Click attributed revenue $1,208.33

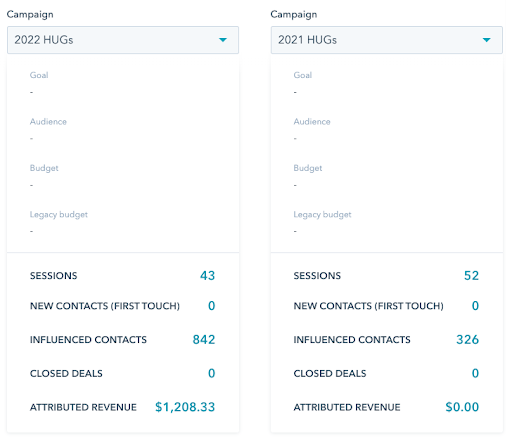[185, 407]
